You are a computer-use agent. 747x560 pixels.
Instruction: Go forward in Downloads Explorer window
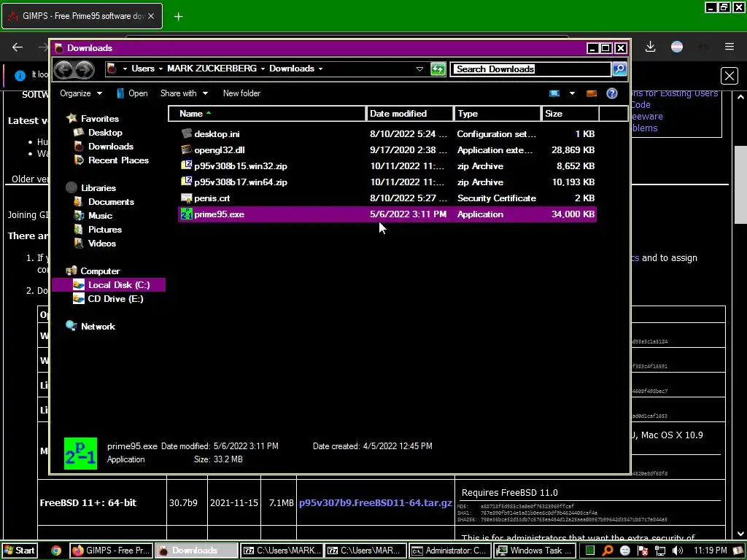click(x=85, y=69)
